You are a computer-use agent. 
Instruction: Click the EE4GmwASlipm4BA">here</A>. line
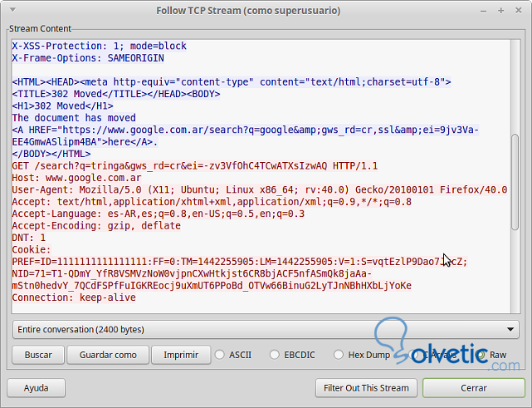[x=85, y=141]
